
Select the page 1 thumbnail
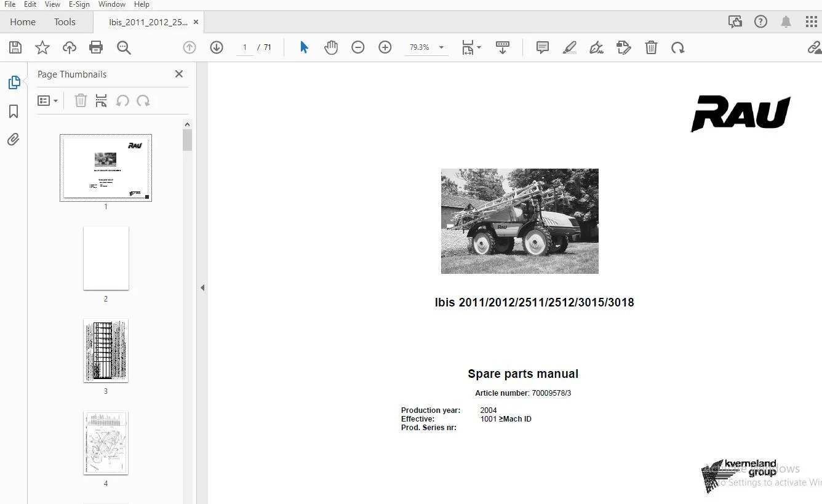106,168
